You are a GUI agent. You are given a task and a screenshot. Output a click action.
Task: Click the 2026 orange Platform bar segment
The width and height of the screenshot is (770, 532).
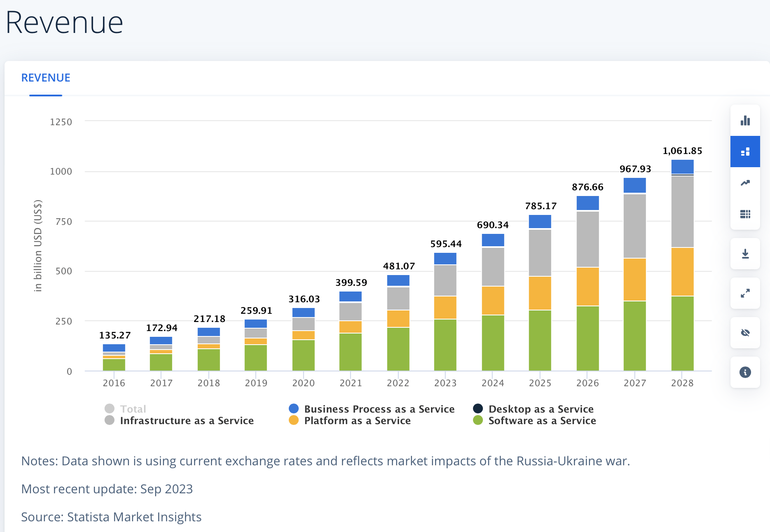(587, 287)
